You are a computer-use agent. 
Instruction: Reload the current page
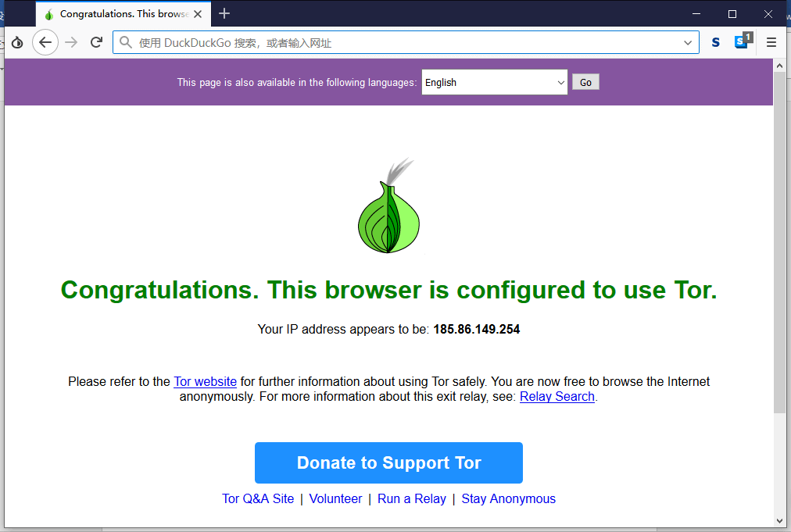click(96, 42)
